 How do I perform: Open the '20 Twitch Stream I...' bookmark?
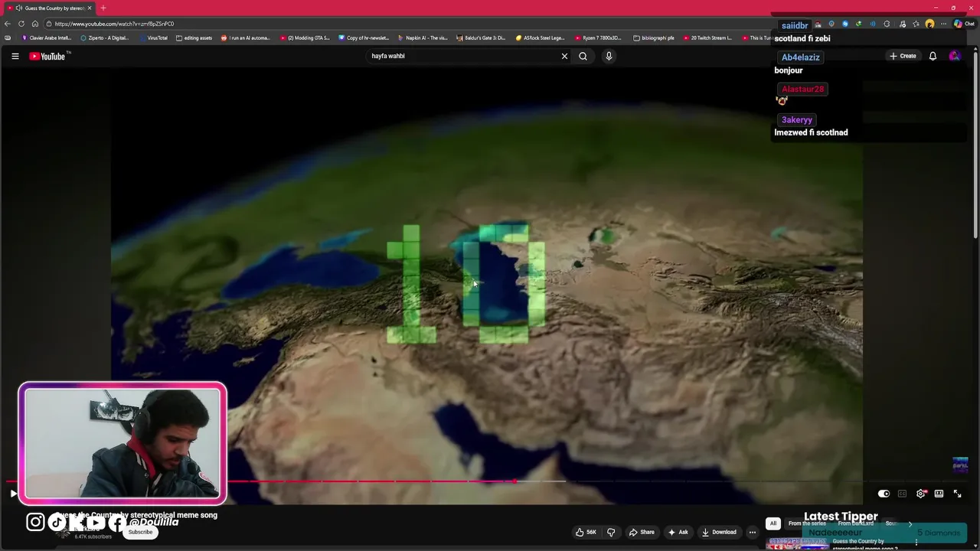click(708, 37)
